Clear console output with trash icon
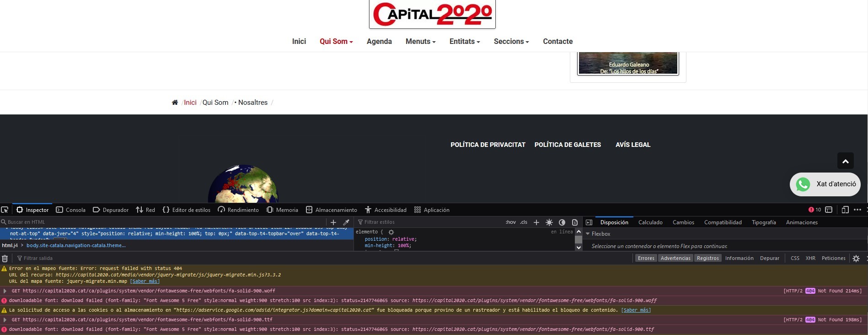The image size is (868, 335). point(5,258)
